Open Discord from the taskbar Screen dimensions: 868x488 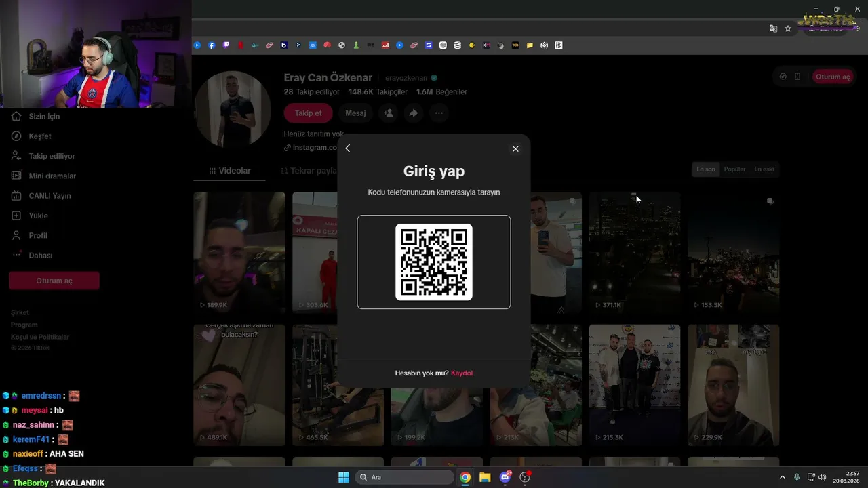[505, 477]
